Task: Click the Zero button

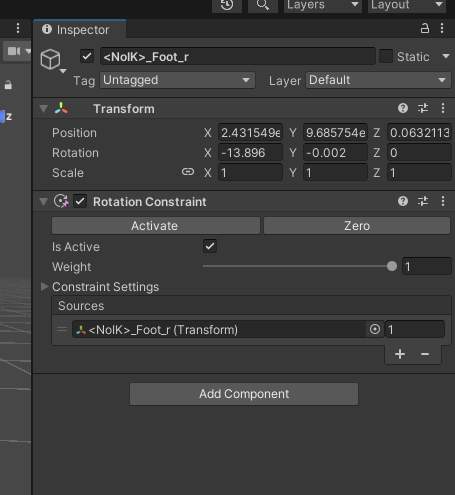Action: 357,226
